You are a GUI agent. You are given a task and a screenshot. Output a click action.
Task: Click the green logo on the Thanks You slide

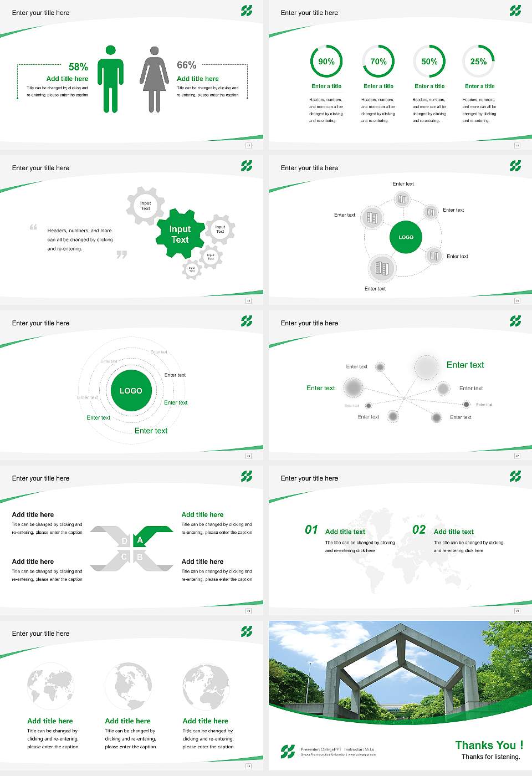click(288, 752)
